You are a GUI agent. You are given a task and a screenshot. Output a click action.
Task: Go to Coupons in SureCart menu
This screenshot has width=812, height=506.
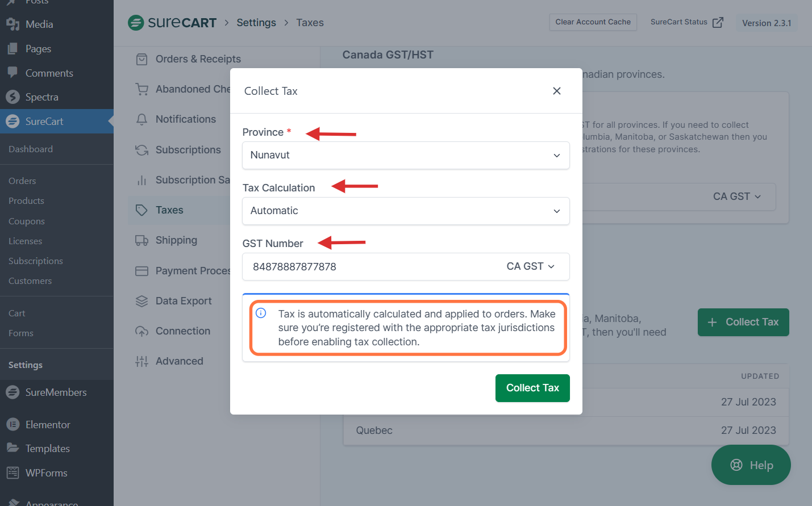[27, 221]
